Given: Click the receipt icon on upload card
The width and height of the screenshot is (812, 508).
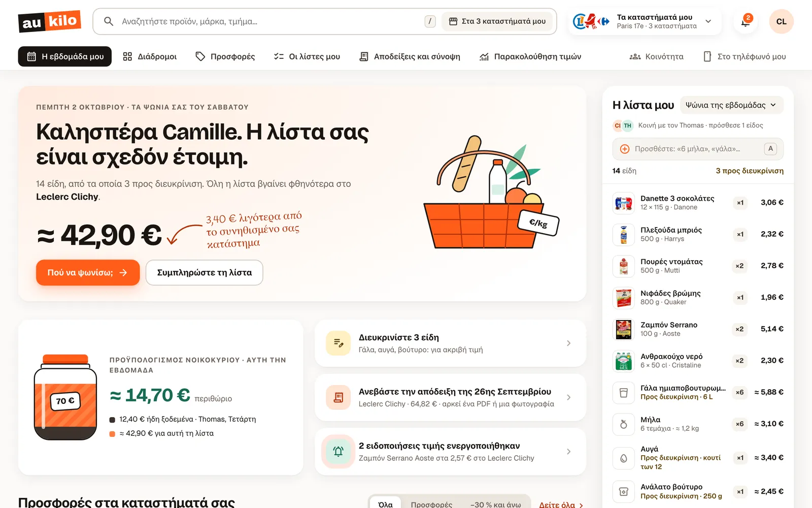Looking at the screenshot, I should click(x=338, y=397).
